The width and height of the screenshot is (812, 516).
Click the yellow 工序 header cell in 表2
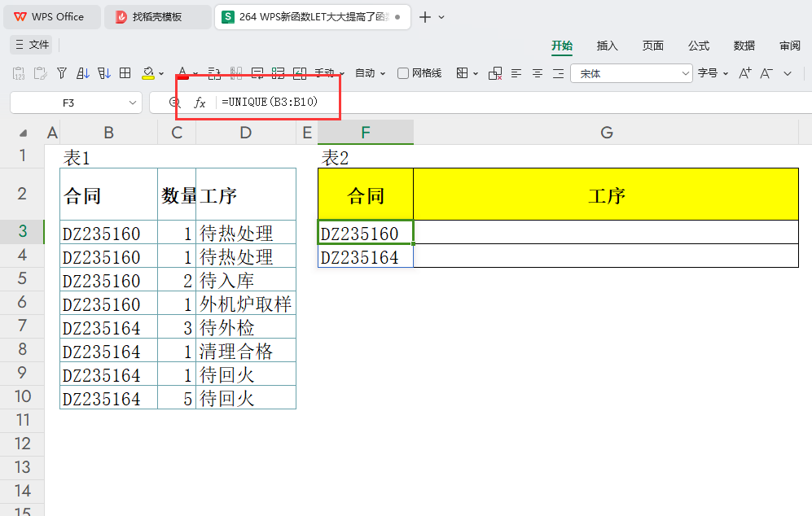(607, 195)
